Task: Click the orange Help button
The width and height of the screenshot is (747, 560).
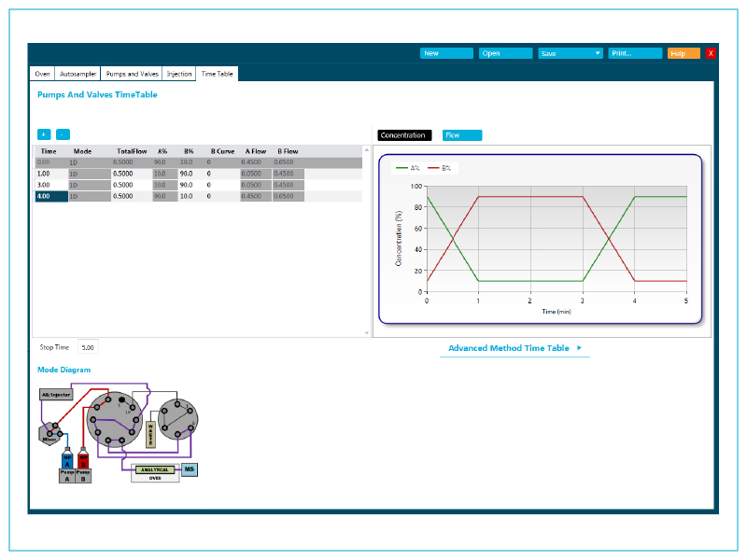Action: pos(683,53)
